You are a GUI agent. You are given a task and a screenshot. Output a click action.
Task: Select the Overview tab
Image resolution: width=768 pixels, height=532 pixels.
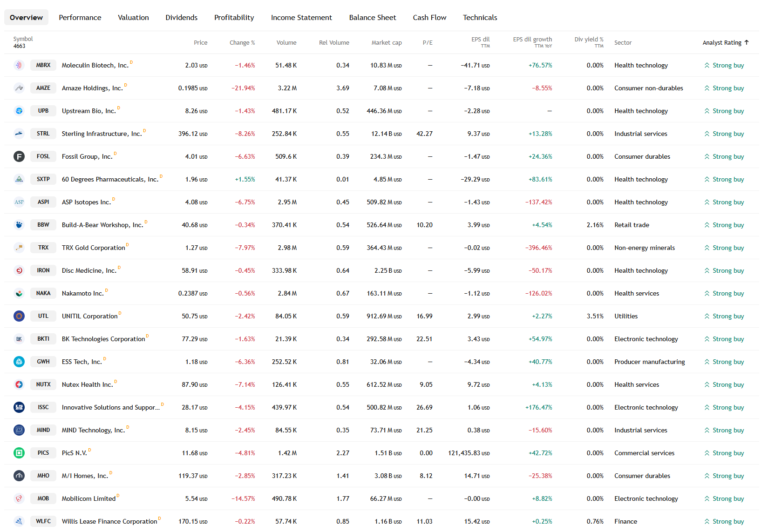coord(26,18)
